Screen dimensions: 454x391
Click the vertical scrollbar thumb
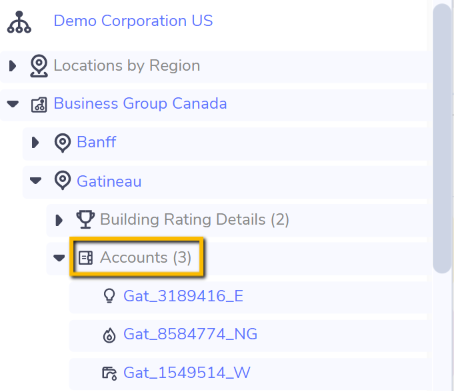pos(442,138)
